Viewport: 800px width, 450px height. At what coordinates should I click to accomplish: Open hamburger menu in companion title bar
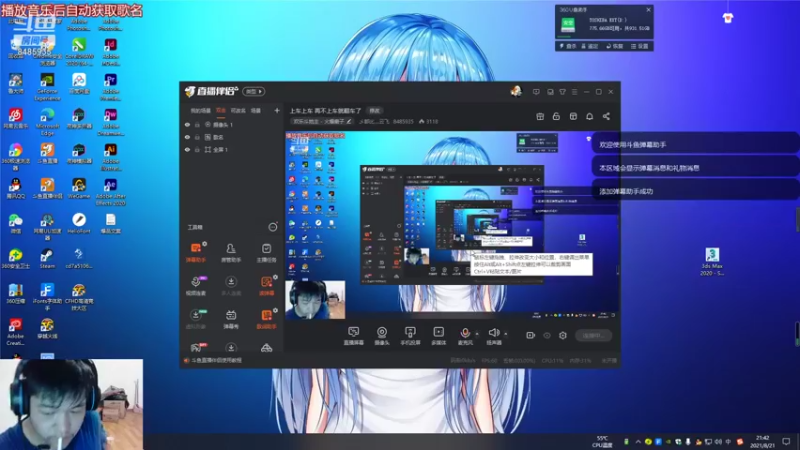[x=574, y=92]
